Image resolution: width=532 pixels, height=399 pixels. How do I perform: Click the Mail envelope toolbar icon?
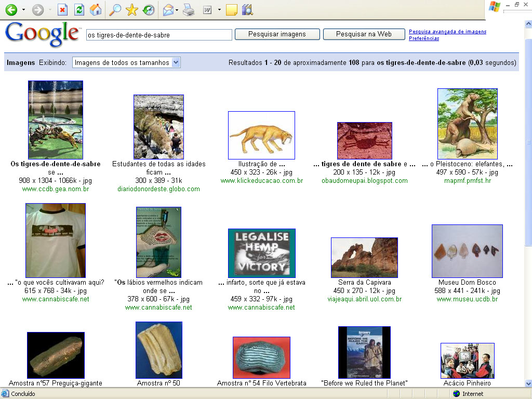pos(168,10)
